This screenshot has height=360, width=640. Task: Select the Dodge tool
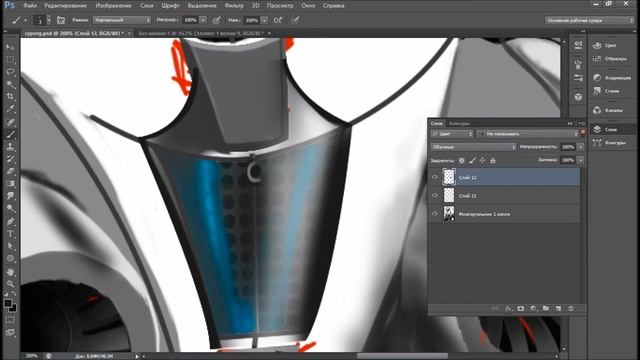(10, 209)
